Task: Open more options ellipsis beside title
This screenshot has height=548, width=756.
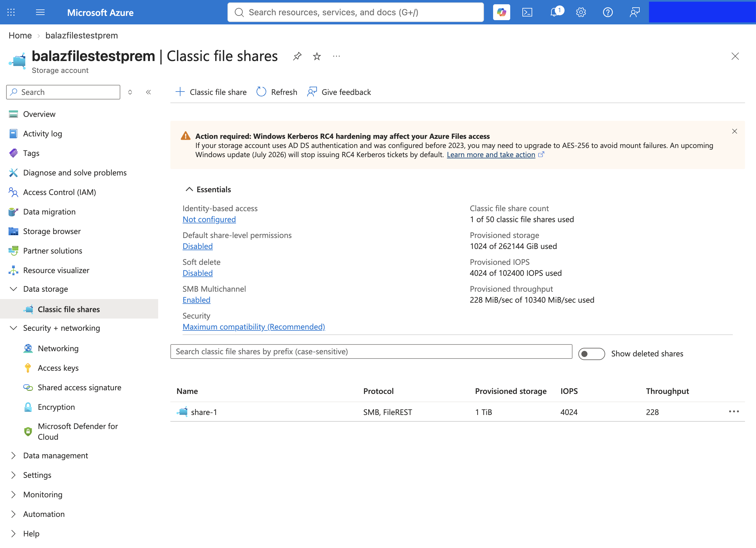Action: click(336, 56)
